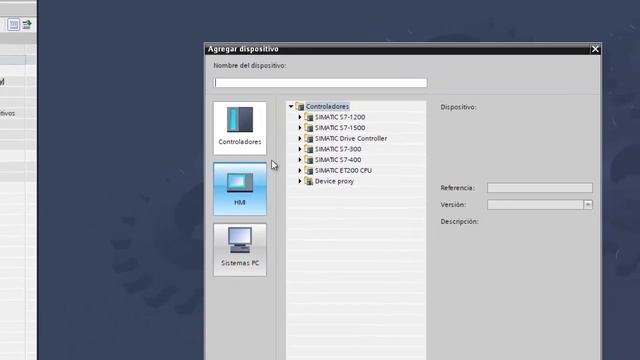Select Device proxy label in tree
Screen dimensions: 640x360
tap(334, 181)
